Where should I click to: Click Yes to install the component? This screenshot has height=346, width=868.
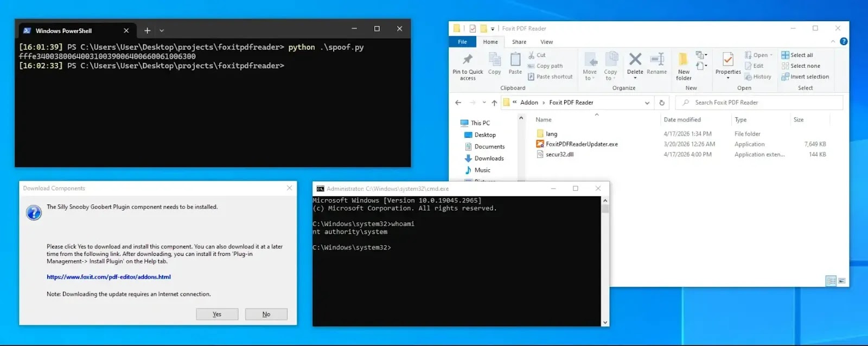pos(217,314)
